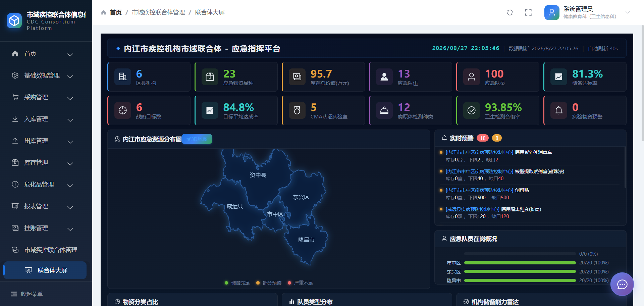
Task: Click the 应急队伍 person icon
Action: (x=384, y=77)
